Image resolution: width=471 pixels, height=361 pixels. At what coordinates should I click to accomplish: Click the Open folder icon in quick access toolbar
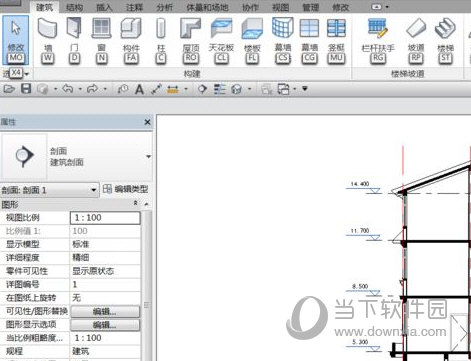point(9,89)
